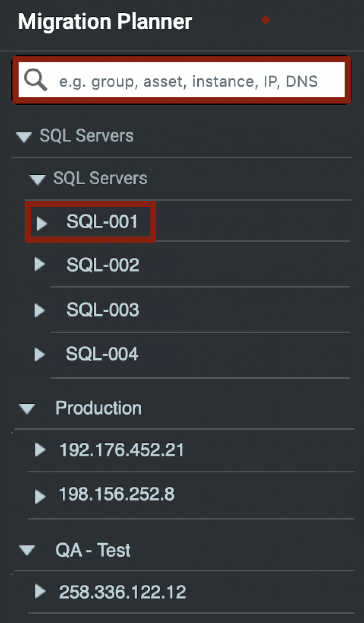364x623 pixels.
Task: Expand the 258.336.122.12 node arrow
Action: [40, 591]
